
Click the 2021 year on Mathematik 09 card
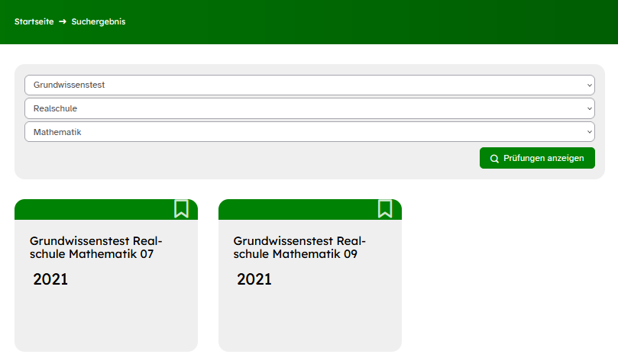(x=254, y=279)
